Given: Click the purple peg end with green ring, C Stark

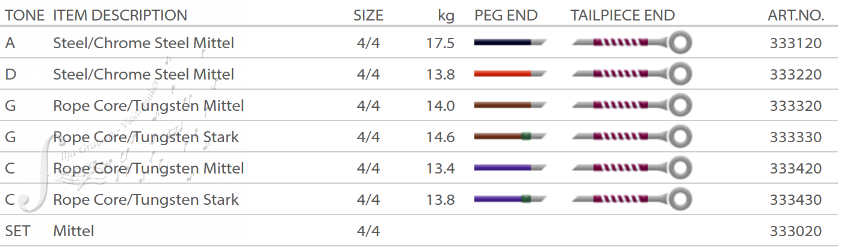Looking at the screenshot, I should coord(510,199).
